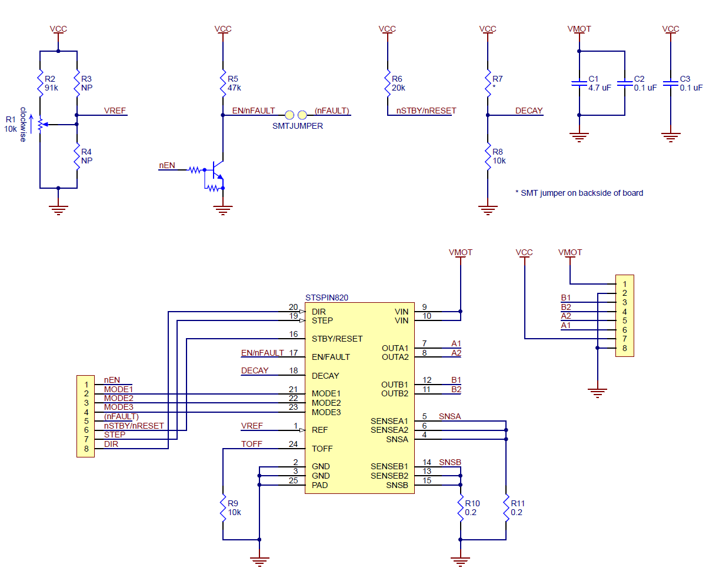Image resolution: width=706 pixels, height=588 pixels.
Task: Select the R9 10k TOFF resistor
Action: click(223, 508)
